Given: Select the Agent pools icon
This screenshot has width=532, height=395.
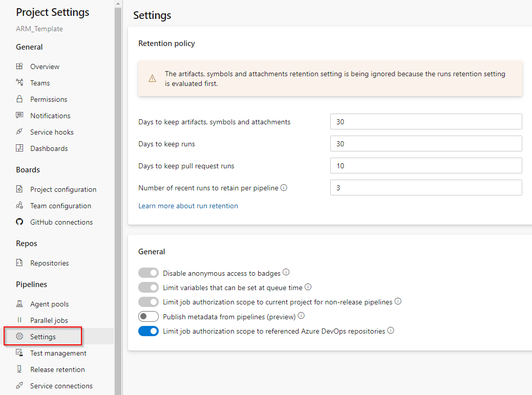Looking at the screenshot, I should tap(19, 303).
